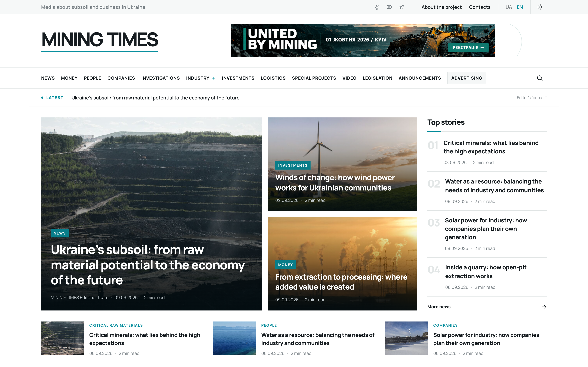Open the Telegram paper-plane icon

pos(401,7)
